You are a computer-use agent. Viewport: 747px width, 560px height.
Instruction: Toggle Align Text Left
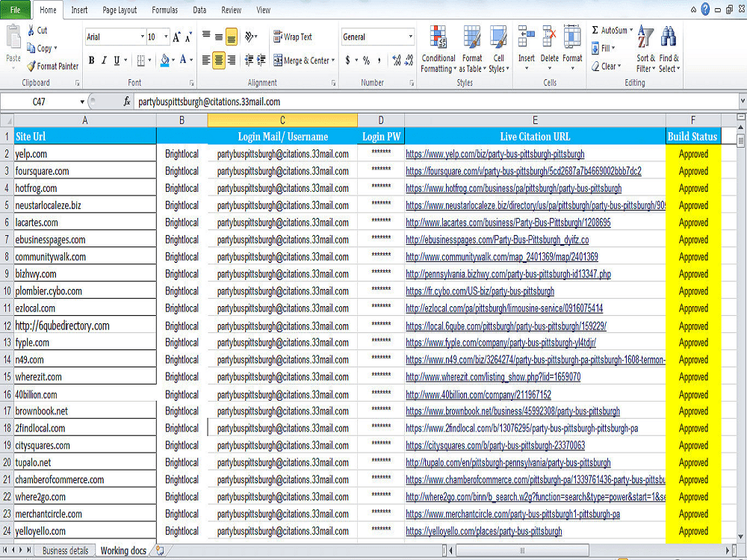206,60
